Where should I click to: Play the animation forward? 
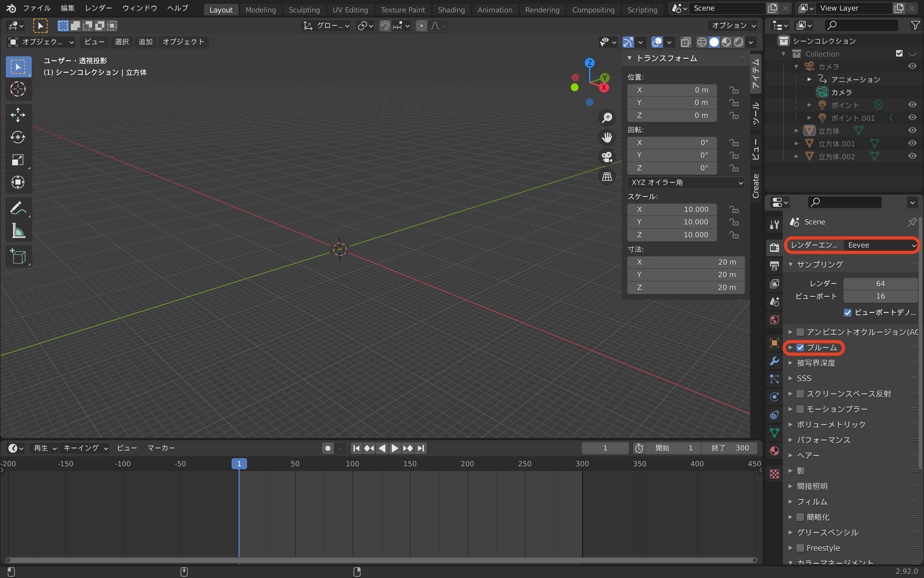pyautogui.click(x=395, y=448)
